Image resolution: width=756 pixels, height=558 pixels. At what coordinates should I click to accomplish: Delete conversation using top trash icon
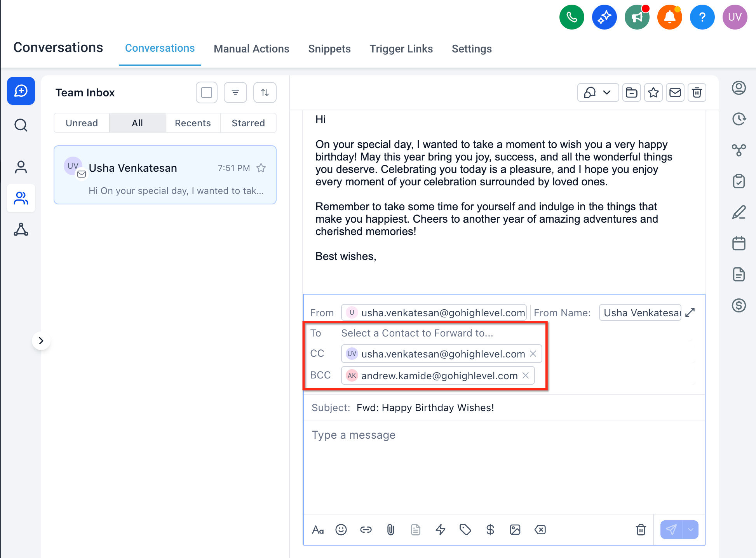[x=697, y=92]
